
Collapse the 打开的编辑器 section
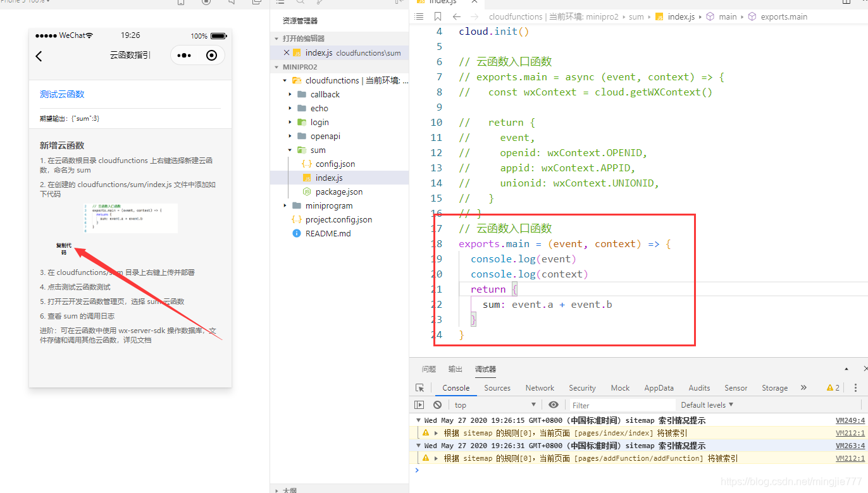click(277, 39)
